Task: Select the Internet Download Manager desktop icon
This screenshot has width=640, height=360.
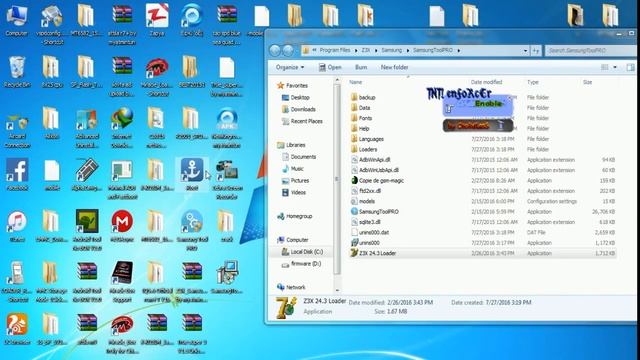Action: [x=122, y=127]
